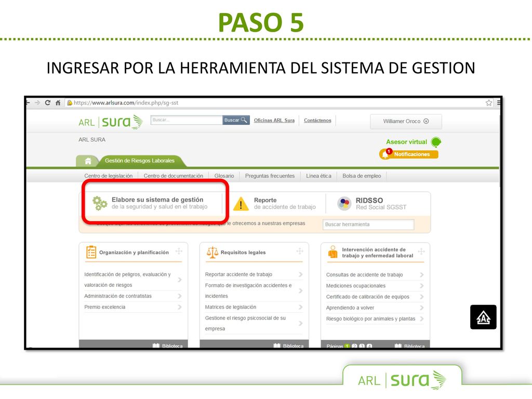The width and height of the screenshot is (532, 399).
Task: Open the Glosario menu item
Action: tap(224, 176)
